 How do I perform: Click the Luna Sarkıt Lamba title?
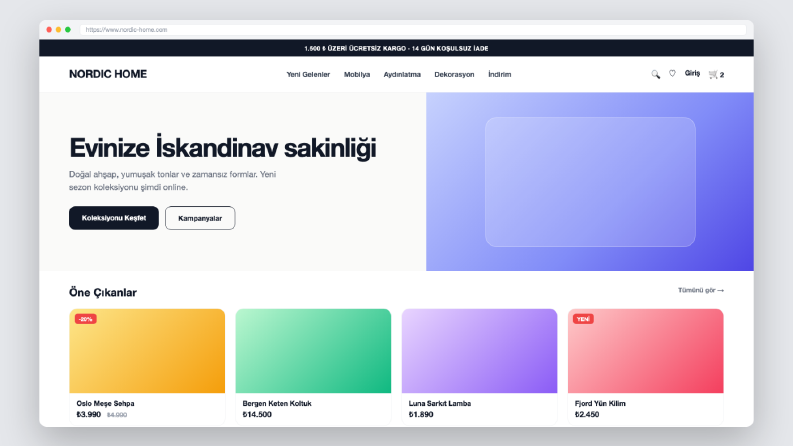click(439, 404)
